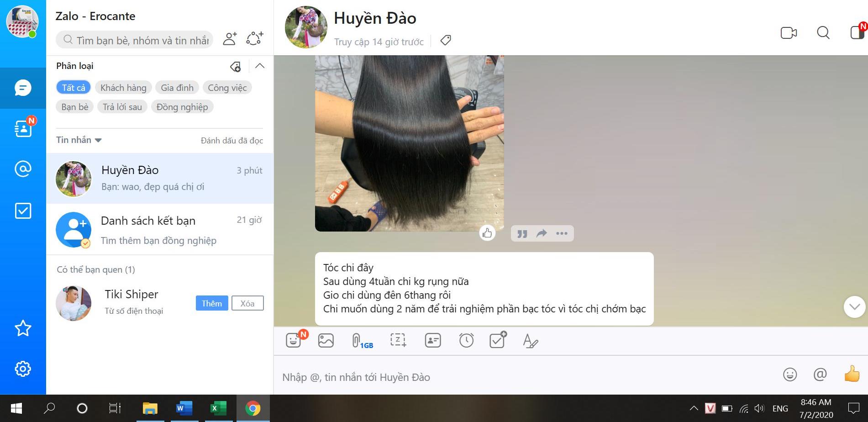Image resolution: width=868 pixels, height=422 pixels.
Task: Toggle the 'Khách hàng' category filter
Action: (123, 88)
